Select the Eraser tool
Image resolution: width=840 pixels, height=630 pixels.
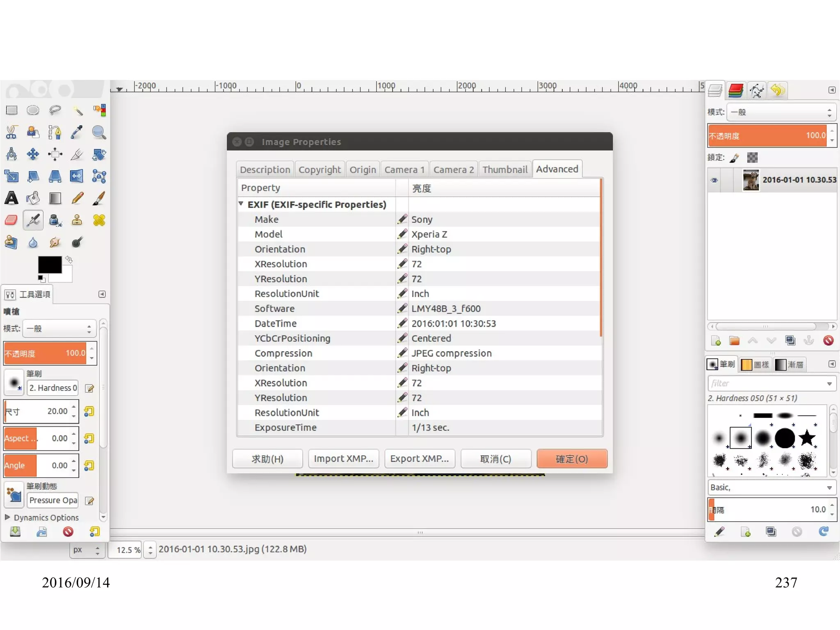coord(11,220)
